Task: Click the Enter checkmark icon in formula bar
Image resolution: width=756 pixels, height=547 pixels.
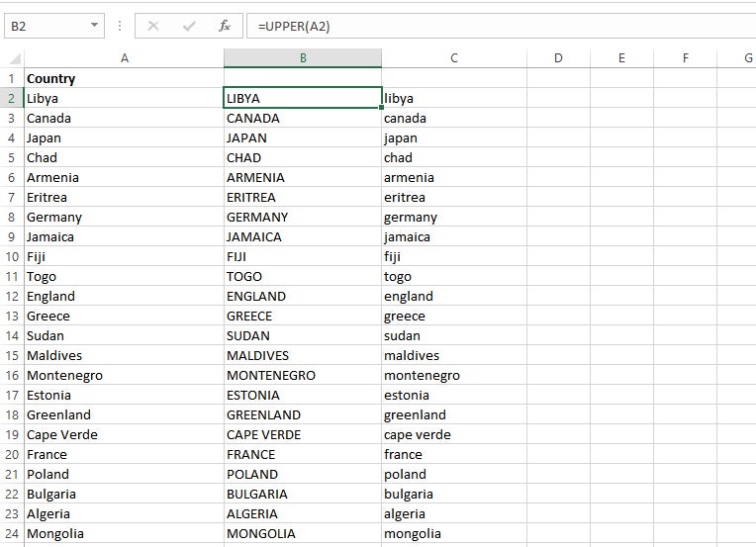Action: click(189, 26)
